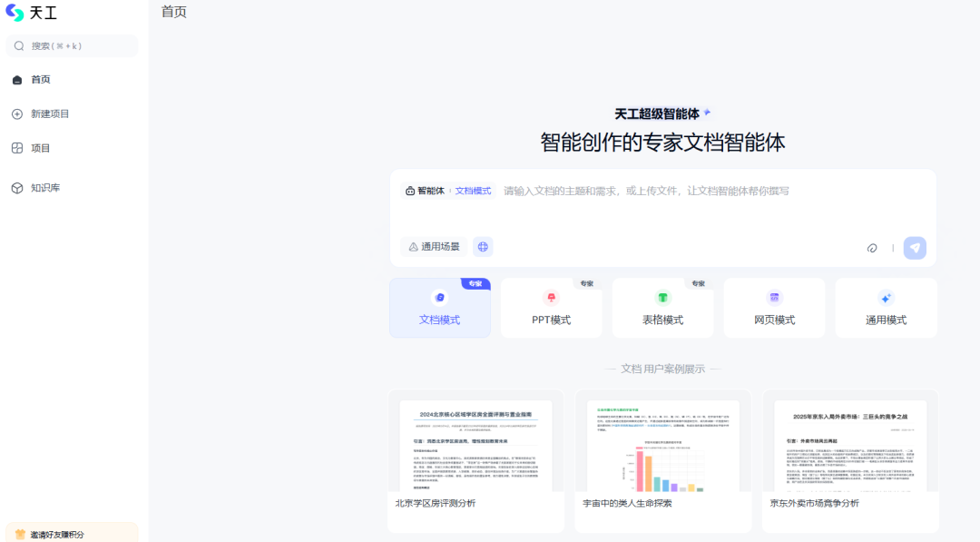Click into the document topic prompt field

tap(646, 191)
